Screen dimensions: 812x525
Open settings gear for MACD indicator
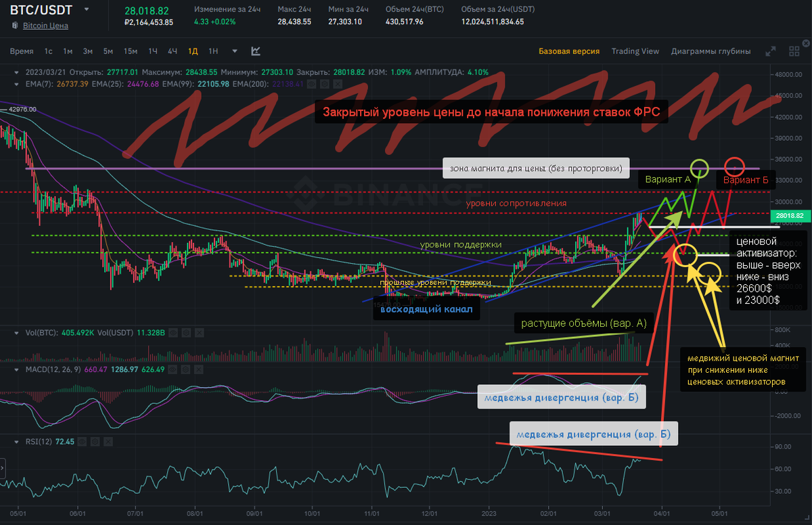click(x=185, y=369)
